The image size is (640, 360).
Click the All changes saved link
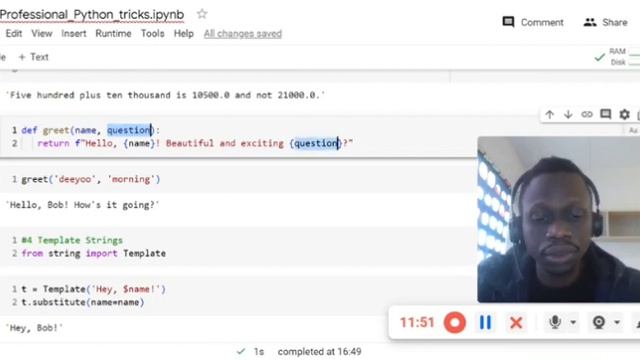click(242, 34)
